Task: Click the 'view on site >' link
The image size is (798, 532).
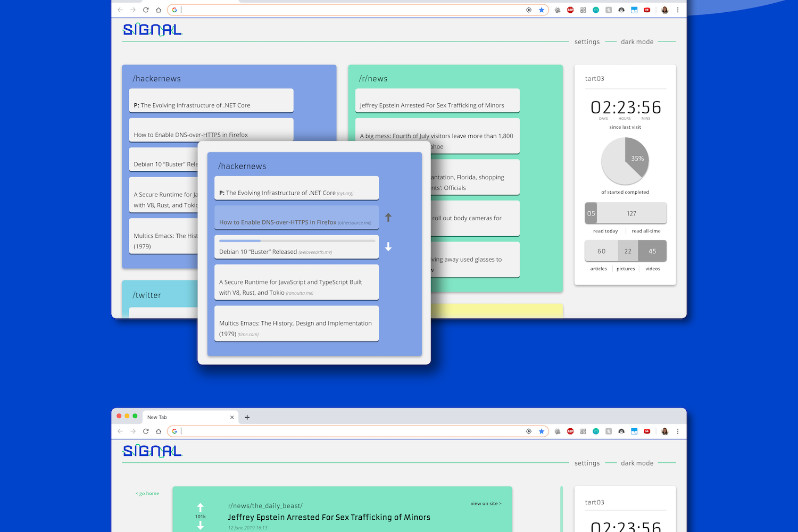Action: (x=486, y=503)
